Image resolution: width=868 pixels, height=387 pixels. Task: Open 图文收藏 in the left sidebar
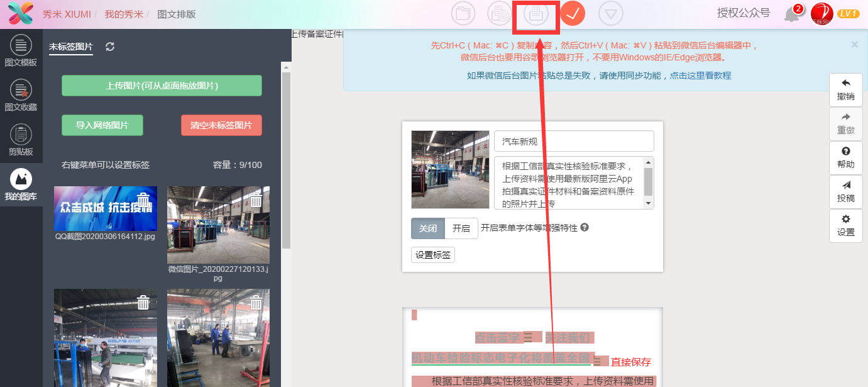click(21, 96)
